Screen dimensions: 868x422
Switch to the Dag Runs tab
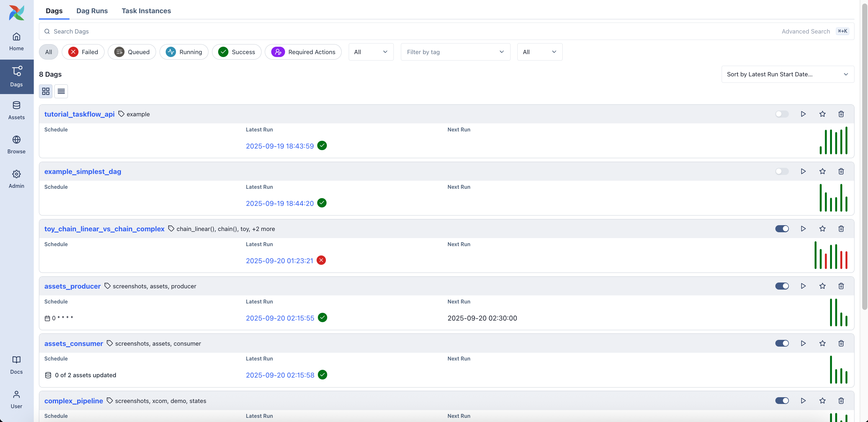[x=92, y=11]
